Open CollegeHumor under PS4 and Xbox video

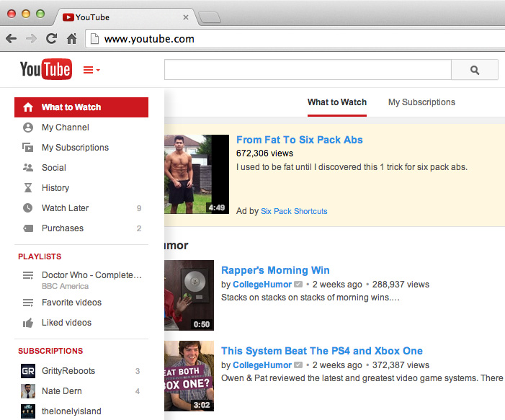pyautogui.click(x=262, y=365)
